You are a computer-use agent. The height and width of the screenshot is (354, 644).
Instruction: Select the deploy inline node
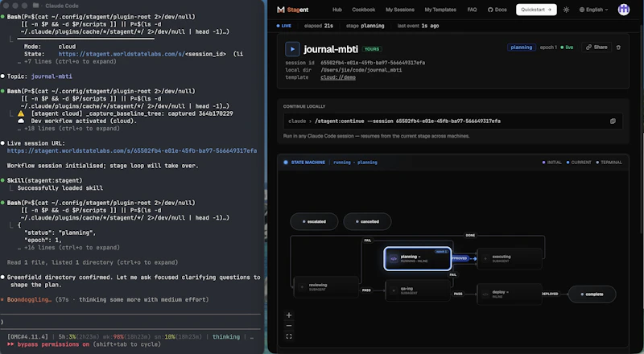click(510, 294)
